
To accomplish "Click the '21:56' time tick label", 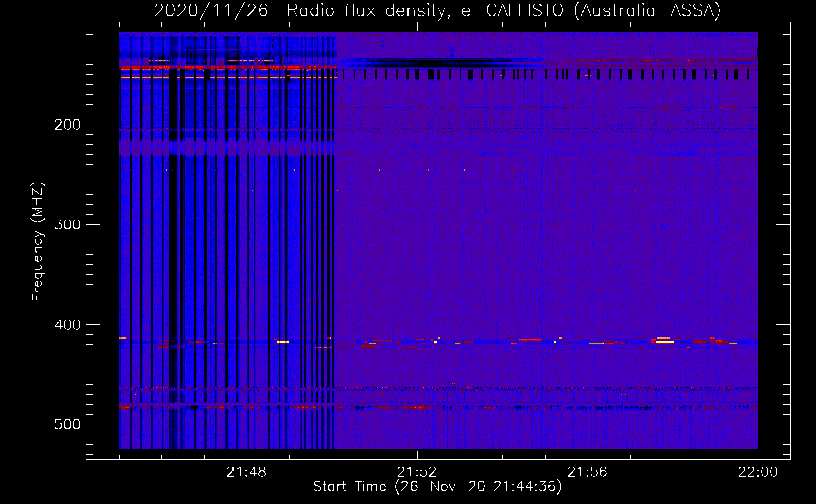I will tap(587, 472).
